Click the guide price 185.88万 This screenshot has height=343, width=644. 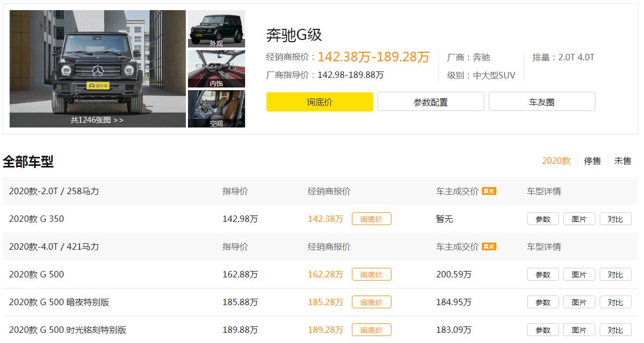tap(240, 302)
